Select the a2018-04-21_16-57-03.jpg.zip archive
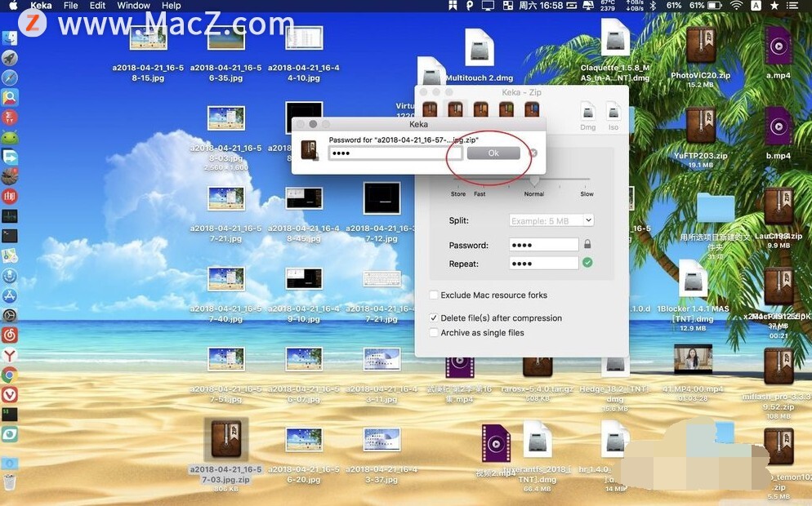812x506 pixels. click(225, 440)
